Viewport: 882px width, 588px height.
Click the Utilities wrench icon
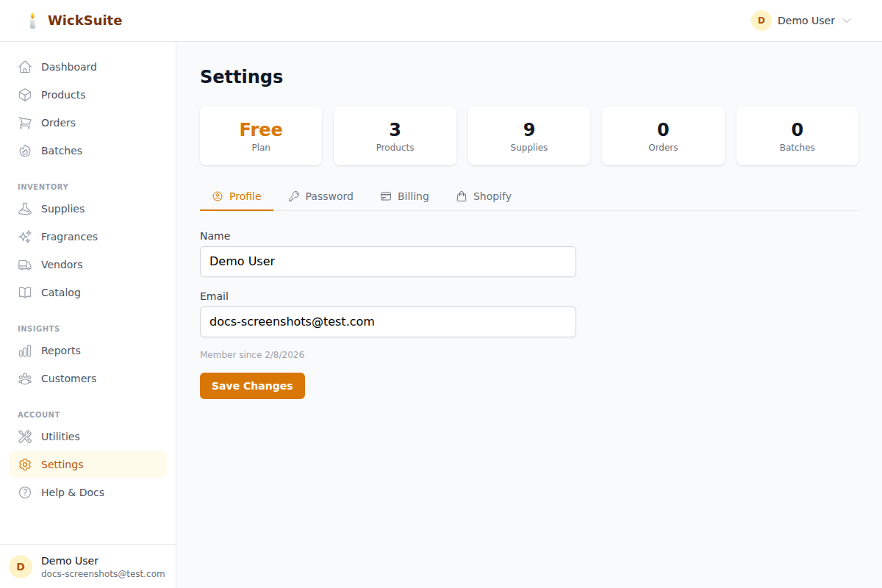(24, 436)
